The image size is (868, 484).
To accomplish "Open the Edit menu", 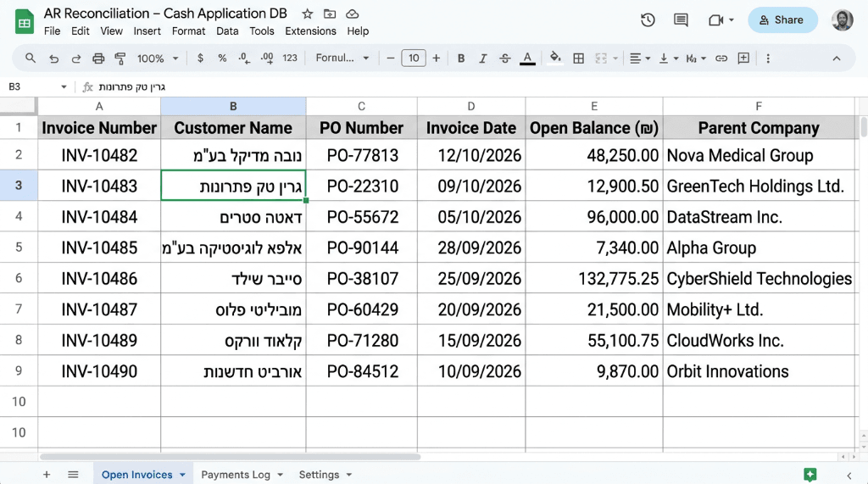I will point(81,31).
